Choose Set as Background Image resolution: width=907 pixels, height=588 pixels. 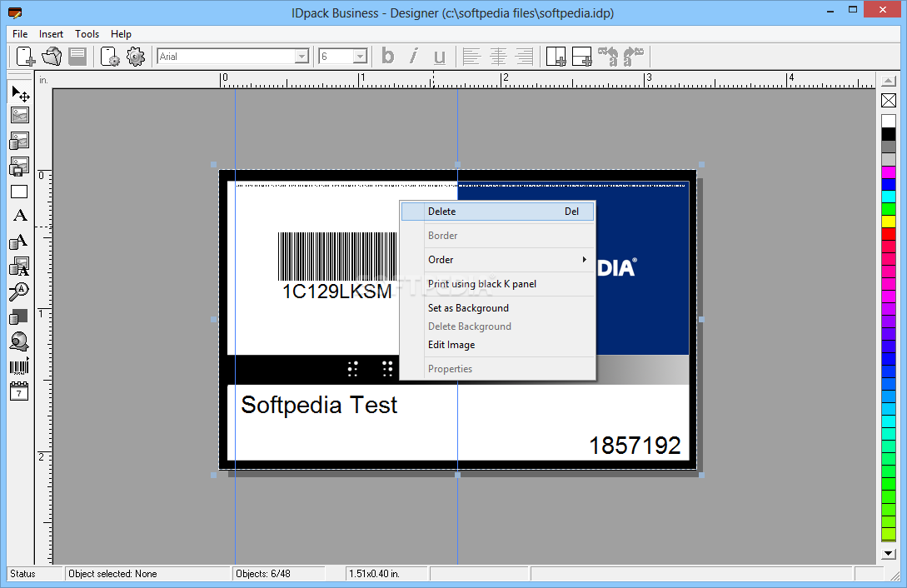[497, 308]
